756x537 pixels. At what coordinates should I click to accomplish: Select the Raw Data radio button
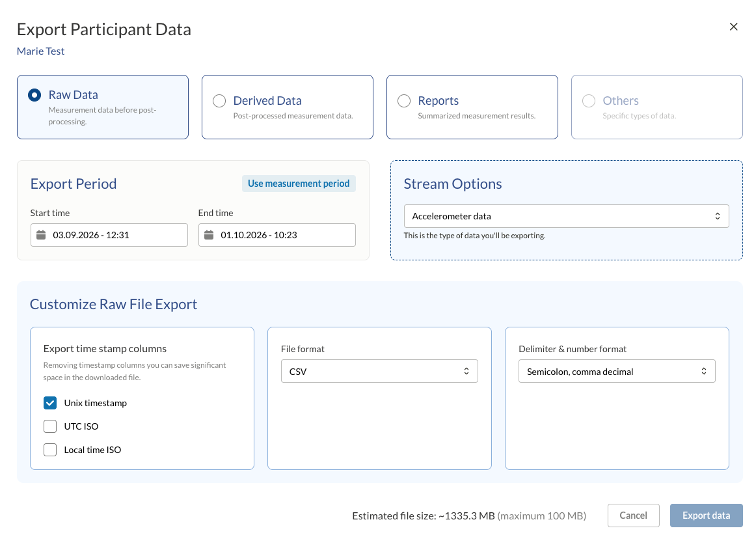[x=34, y=95]
